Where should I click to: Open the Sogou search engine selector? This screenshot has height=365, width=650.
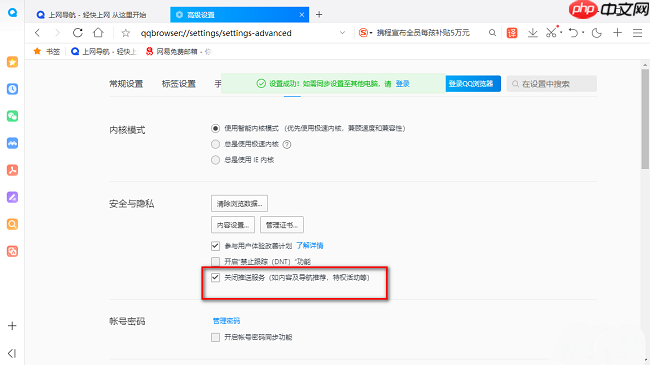[365, 33]
